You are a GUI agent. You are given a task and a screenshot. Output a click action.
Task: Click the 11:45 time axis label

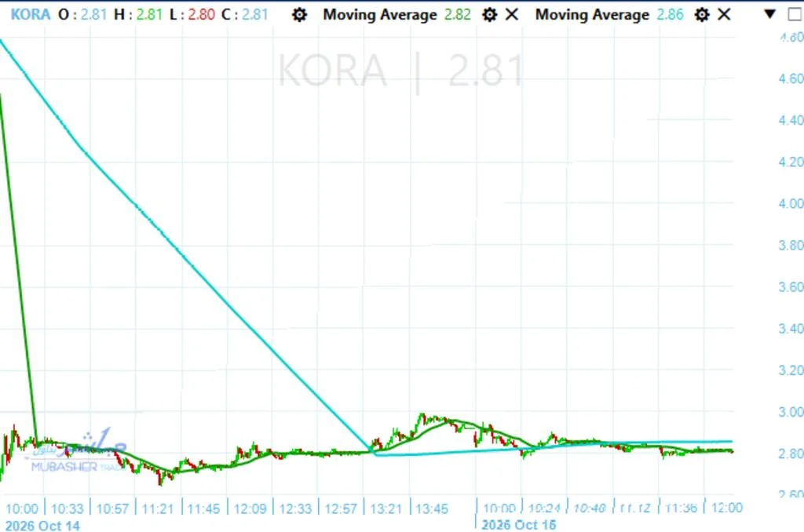pyautogui.click(x=203, y=509)
